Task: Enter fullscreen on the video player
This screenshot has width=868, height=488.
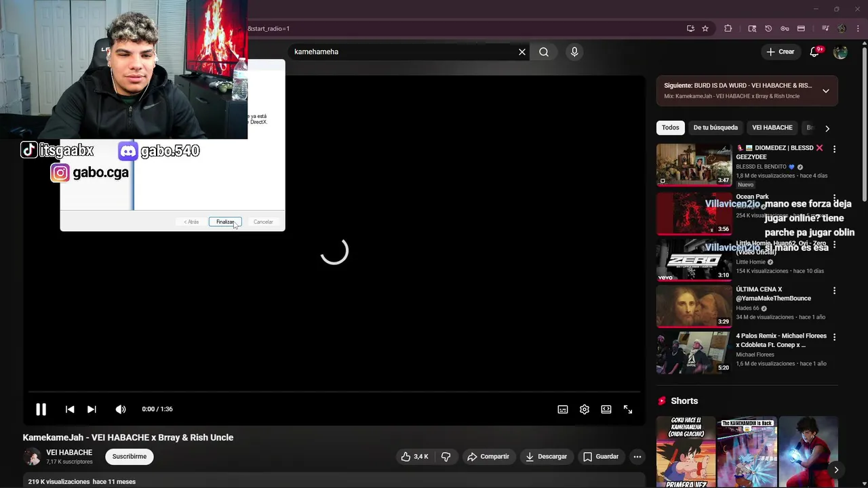Action: (x=628, y=409)
